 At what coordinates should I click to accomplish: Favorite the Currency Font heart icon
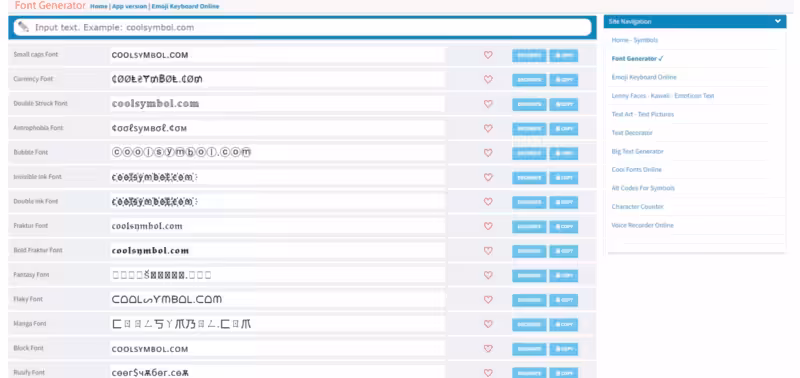tap(488, 80)
